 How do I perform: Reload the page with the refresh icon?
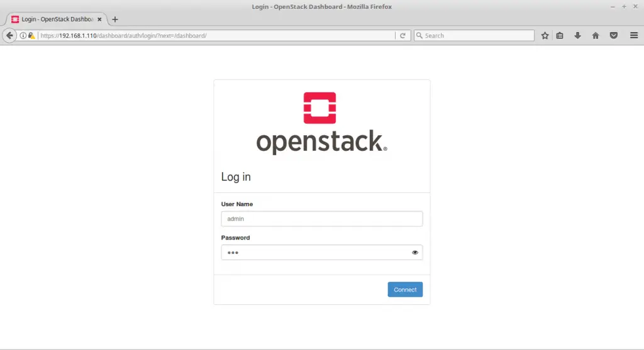402,36
